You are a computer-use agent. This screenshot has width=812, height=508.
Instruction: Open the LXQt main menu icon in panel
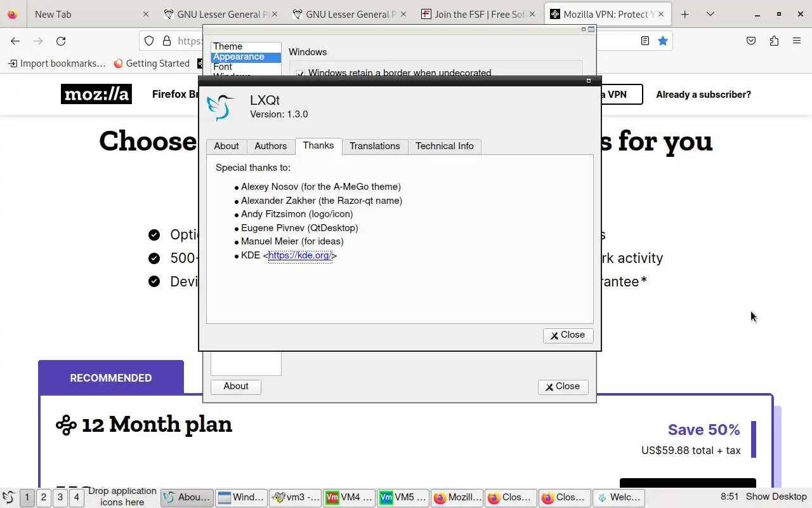pos(9,497)
